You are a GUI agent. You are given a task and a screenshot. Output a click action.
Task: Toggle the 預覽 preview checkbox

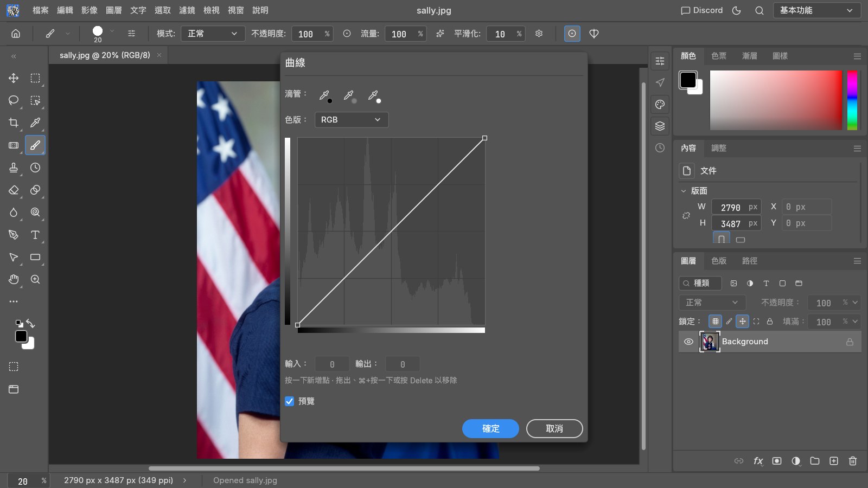[x=290, y=401]
